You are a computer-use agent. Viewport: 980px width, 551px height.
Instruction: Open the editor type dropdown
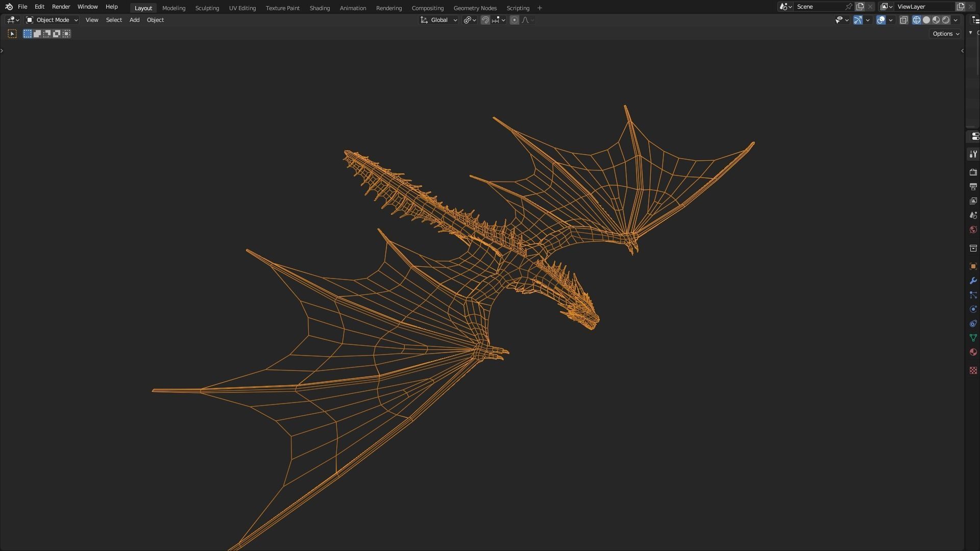point(13,20)
